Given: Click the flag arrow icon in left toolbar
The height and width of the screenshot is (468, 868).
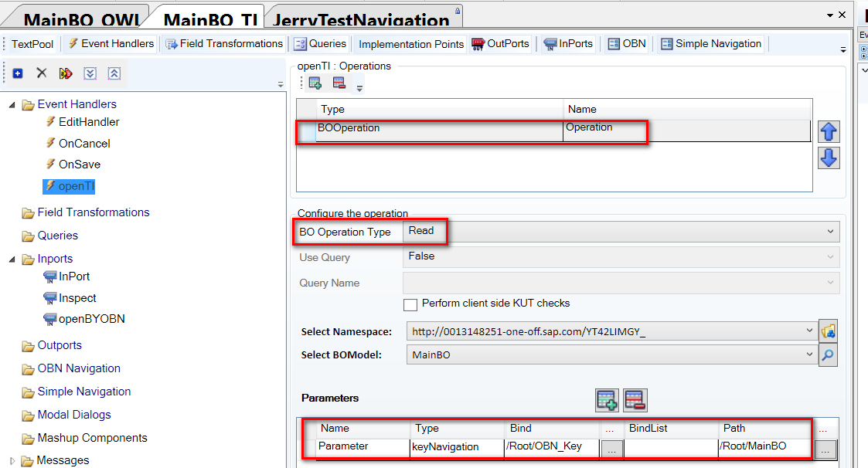Looking at the screenshot, I should (x=66, y=73).
